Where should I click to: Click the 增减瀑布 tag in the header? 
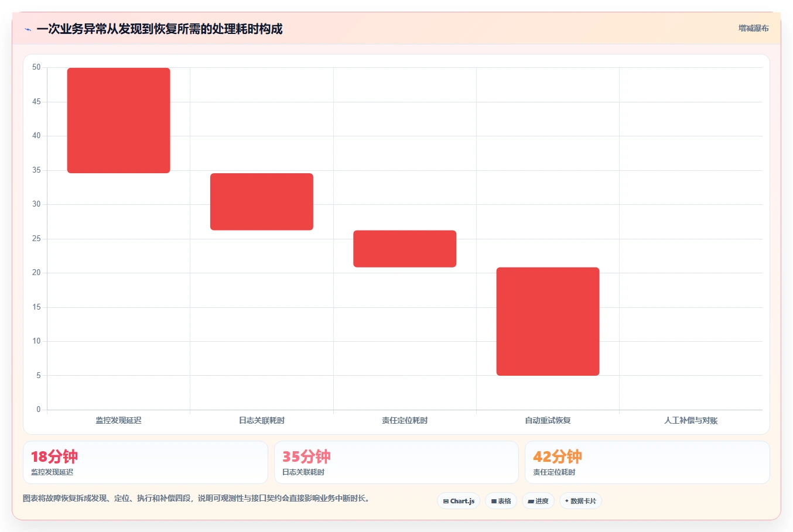[753, 28]
